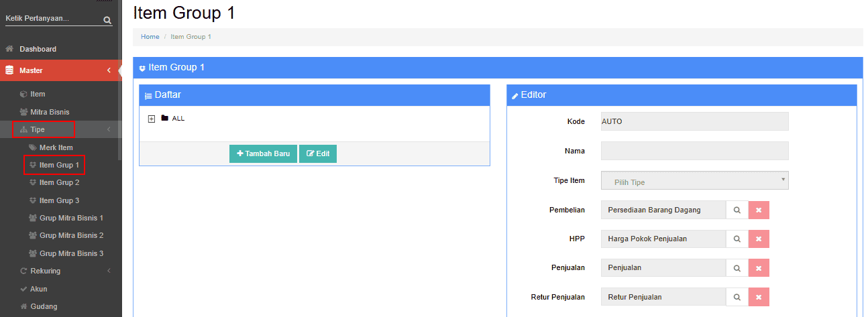This screenshot has width=868, height=317.
Task: Open lookup search for Pembelian account
Action: 737,210
